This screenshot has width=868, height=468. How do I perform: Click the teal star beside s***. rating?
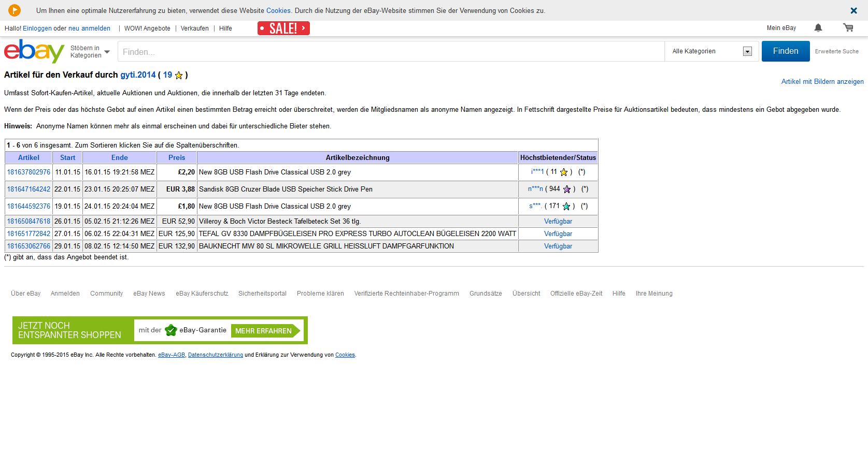(566, 207)
